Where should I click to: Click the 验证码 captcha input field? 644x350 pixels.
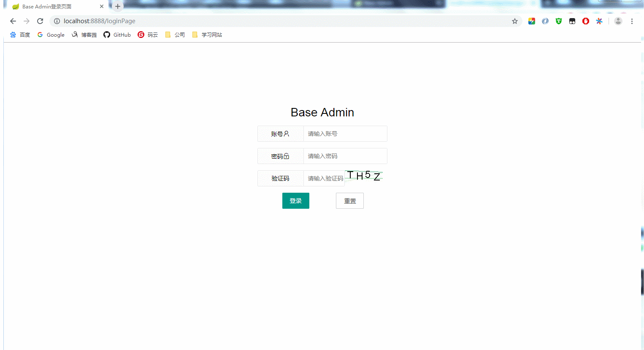pyautogui.click(x=324, y=178)
